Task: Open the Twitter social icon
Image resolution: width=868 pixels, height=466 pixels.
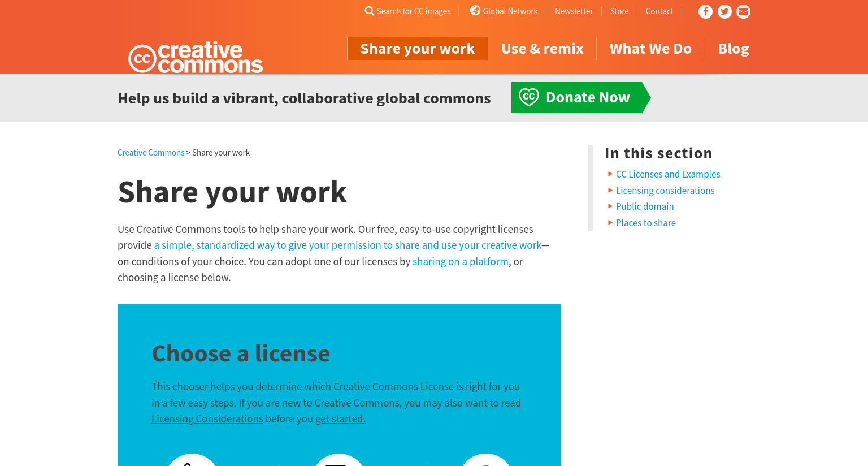Action: click(724, 11)
